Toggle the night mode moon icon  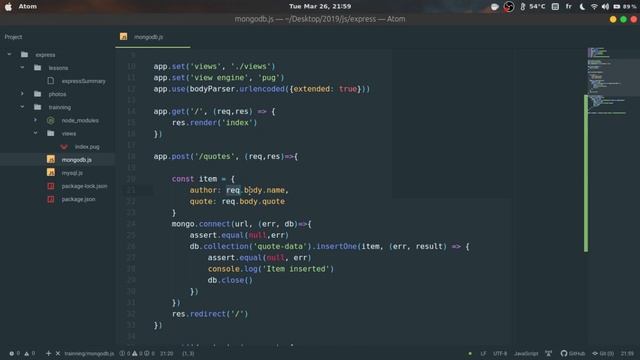[582, 7]
